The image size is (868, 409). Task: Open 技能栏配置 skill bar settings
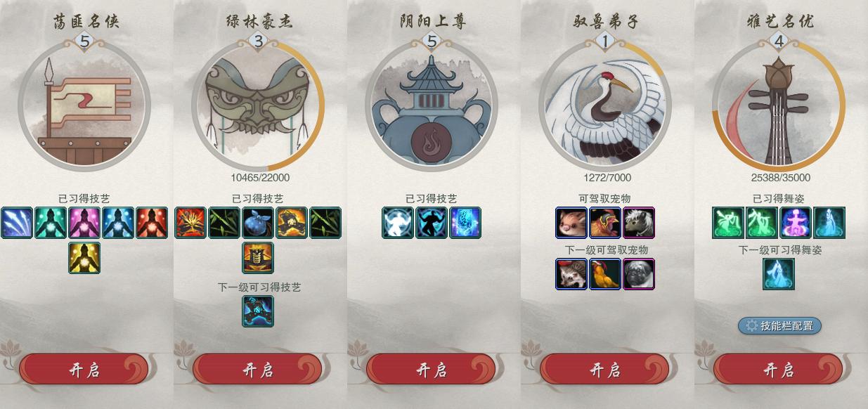tap(779, 325)
